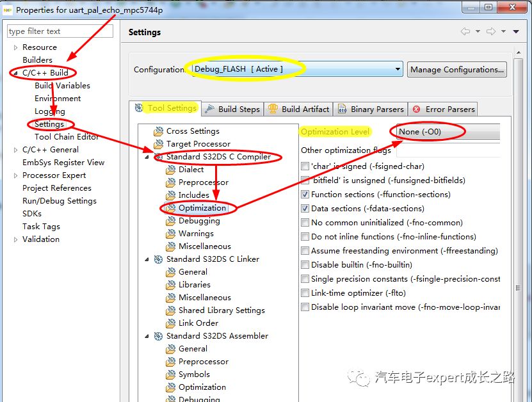This screenshot has height=402, width=532.
Task: Check Single precision constants option
Action: point(305,279)
